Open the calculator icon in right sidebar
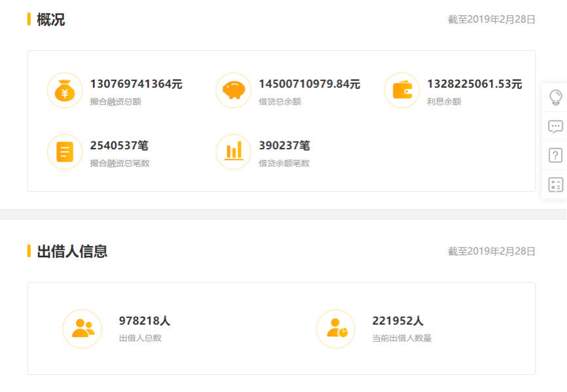Screen dimensions: 567x392 click(x=555, y=185)
